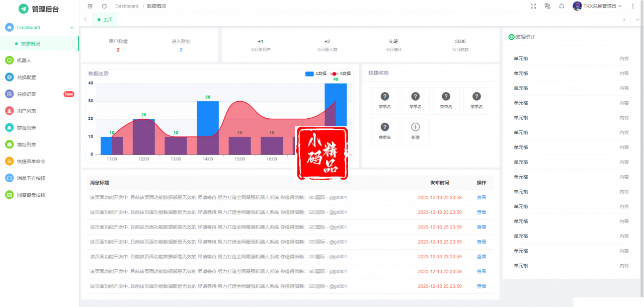Click the 进入群组 label

point(181,41)
